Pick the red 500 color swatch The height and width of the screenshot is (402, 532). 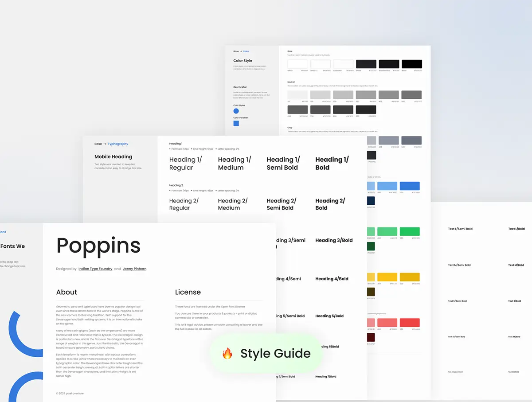point(410,323)
